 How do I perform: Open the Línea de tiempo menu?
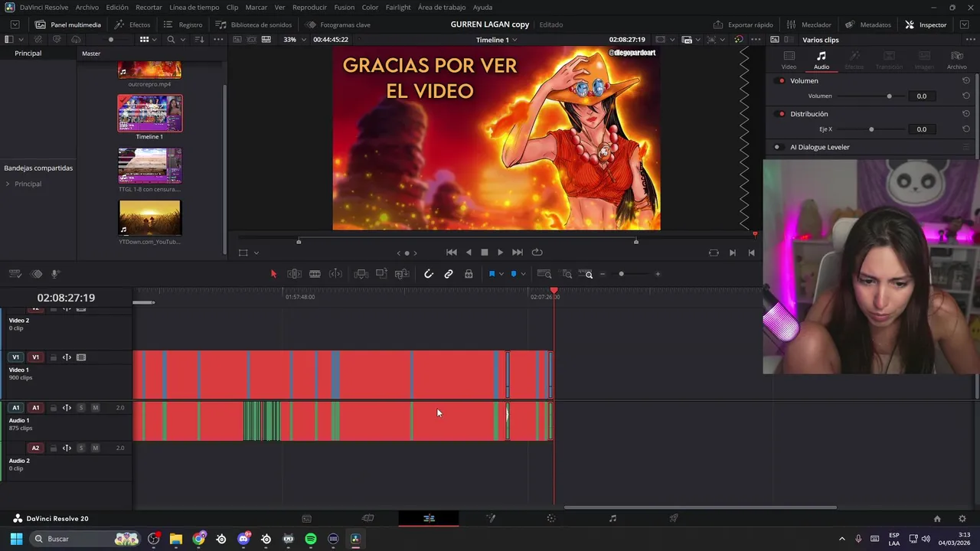pyautogui.click(x=194, y=7)
